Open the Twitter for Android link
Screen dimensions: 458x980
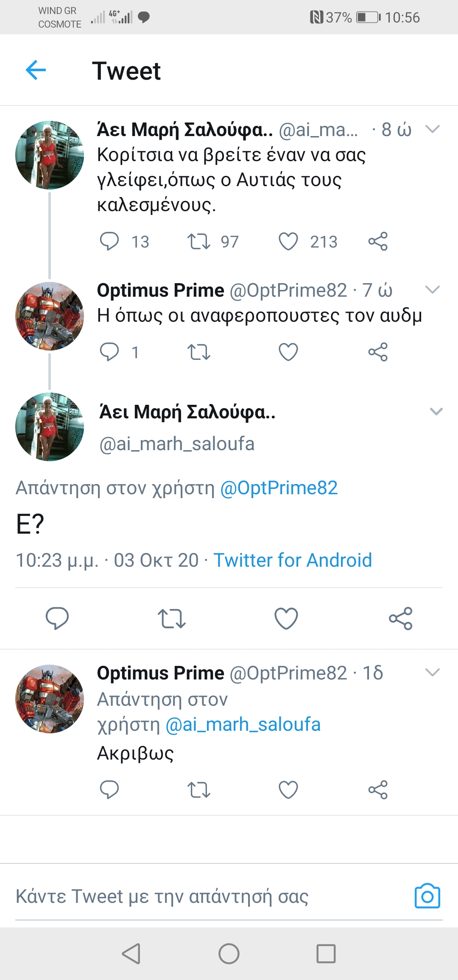(293, 560)
